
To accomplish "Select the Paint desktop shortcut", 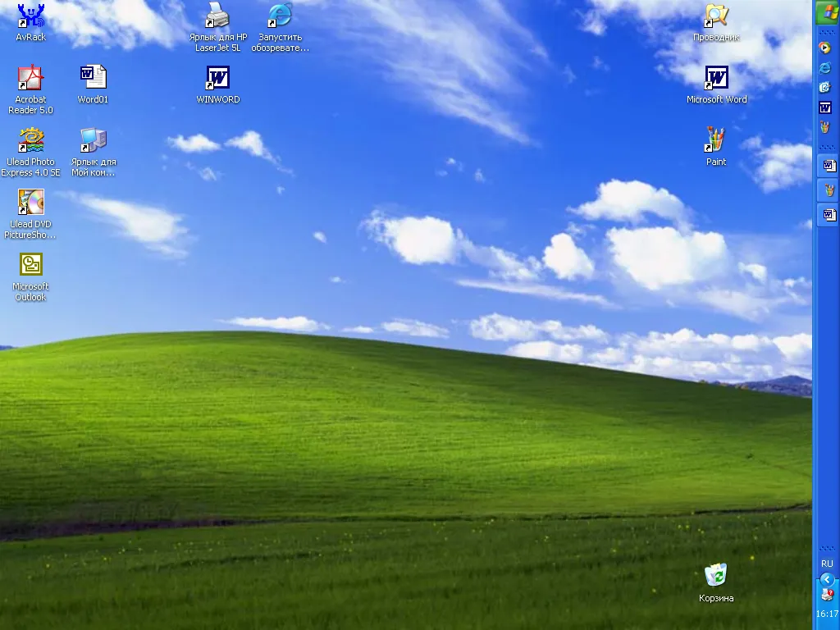I will [x=716, y=146].
